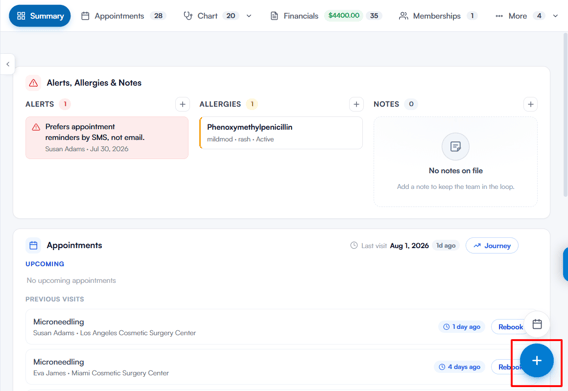Click the Alerts count badge 1
568x391 pixels.
[65, 104]
